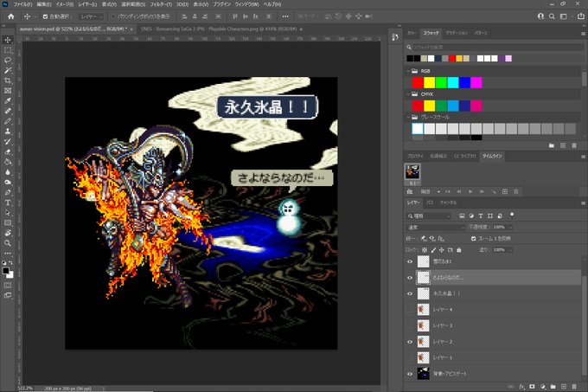Select the Crop tool
This screenshot has width=588, height=392.
pyautogui.click(x=8, y=80)
